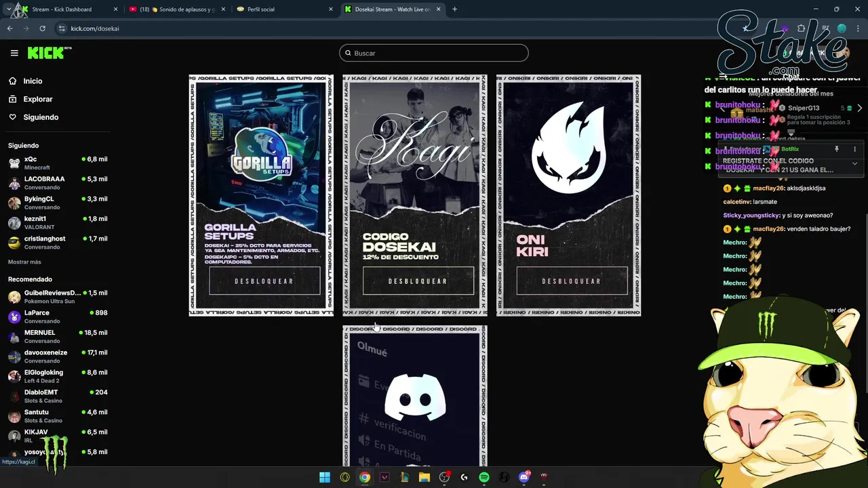
Task: Open Explorar in sidebar
Action: (x=37, y=99)
